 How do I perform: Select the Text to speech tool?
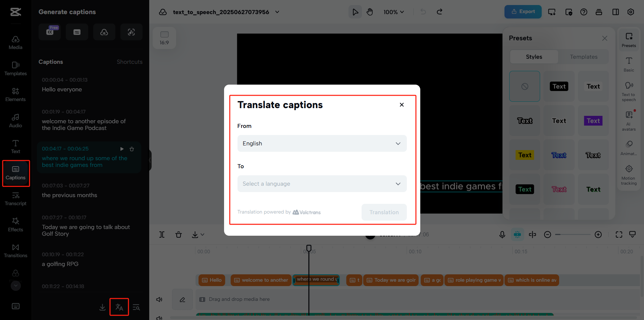click(629, 91)
